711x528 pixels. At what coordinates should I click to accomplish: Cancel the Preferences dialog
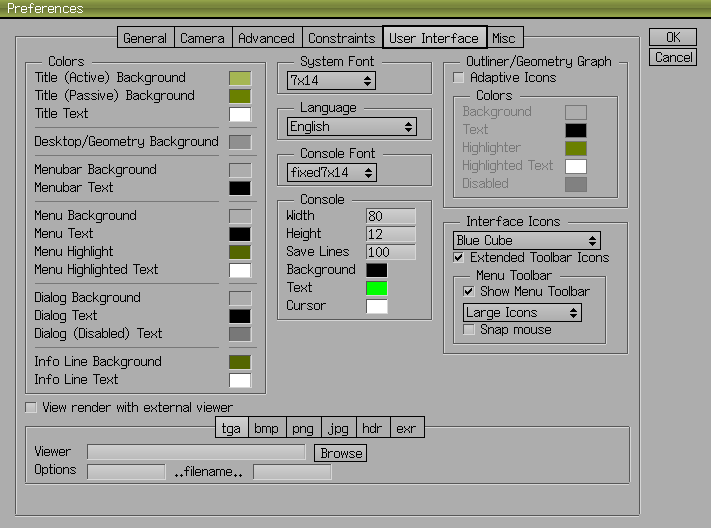[x=673, y=57]
